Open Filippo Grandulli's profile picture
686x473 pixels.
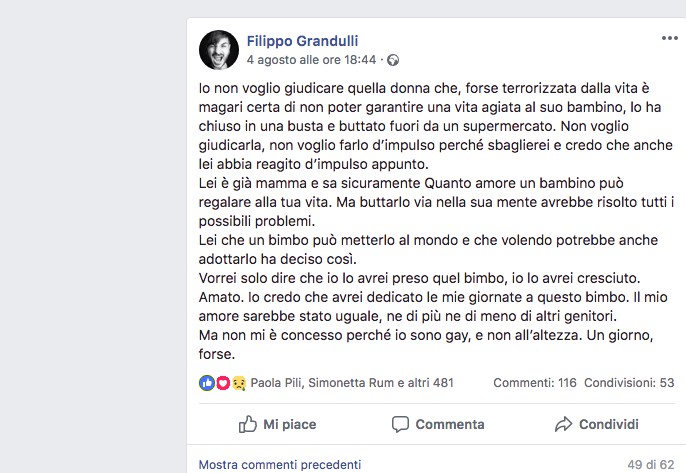tap(219, 50)
